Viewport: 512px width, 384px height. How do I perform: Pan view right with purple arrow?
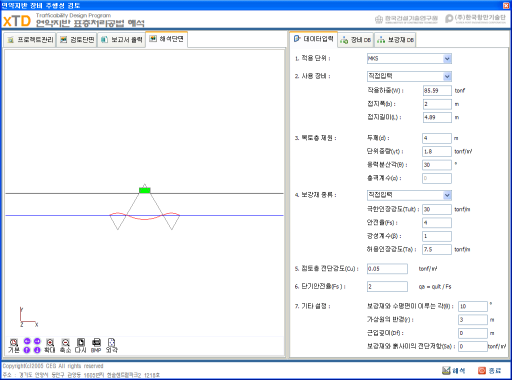[x=37, y=341]
